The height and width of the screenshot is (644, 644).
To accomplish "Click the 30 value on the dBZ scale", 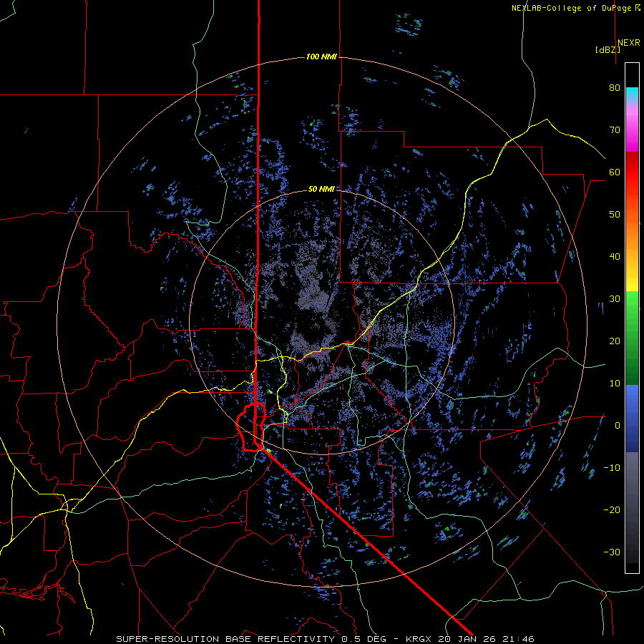I will tap(614, 299).
